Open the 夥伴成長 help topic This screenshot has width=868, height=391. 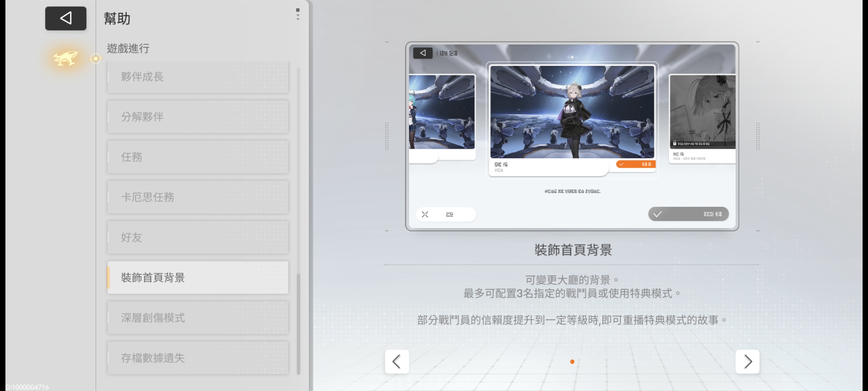pos(198,77)
